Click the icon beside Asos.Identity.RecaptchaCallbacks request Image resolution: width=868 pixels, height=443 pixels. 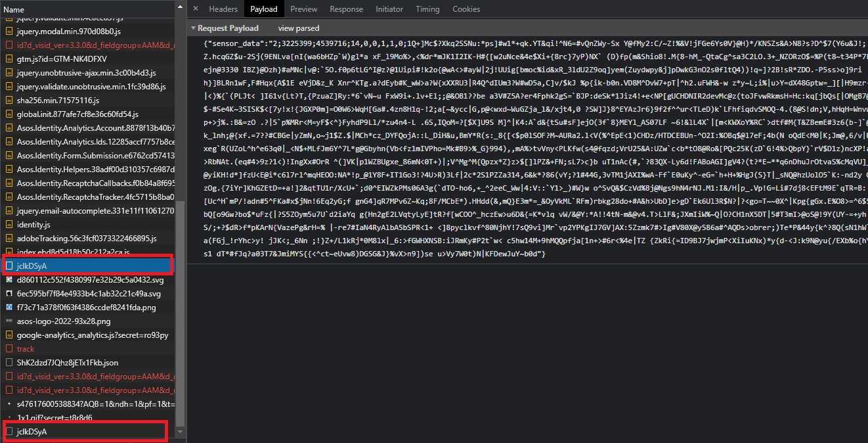click(x=9, y=183)
